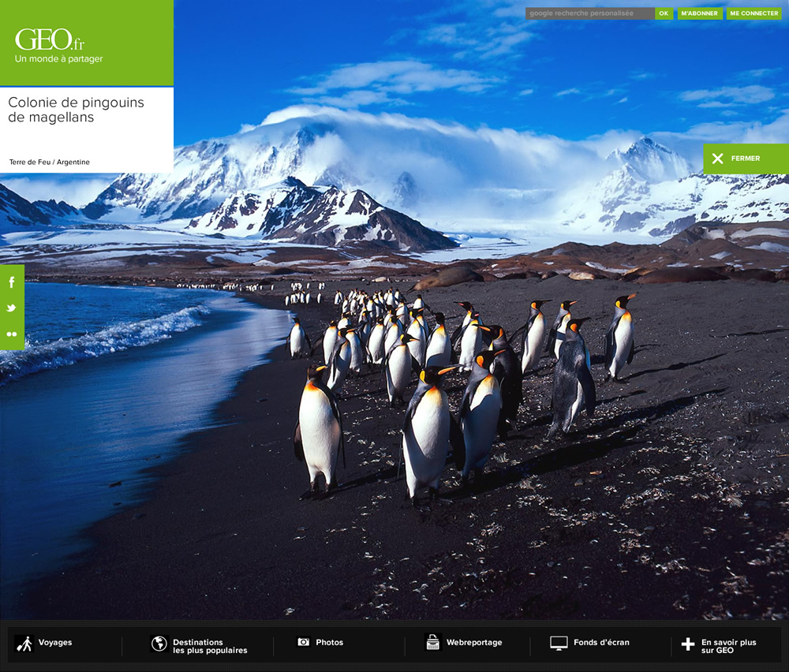
Task: Click the Twitter bird icon
Action: click(x=12, y=308)
